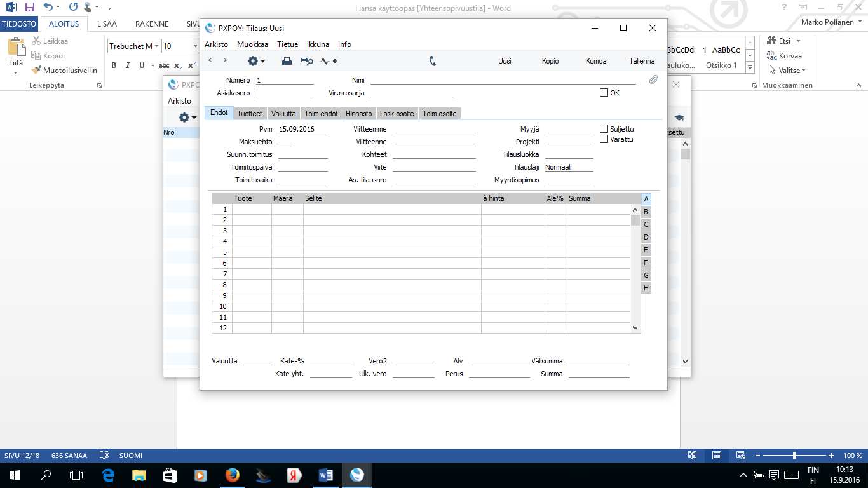The height and width of the screenshot is (488, 868).
Task: Toggle bold formatting in Word ribbon
Action: (114, 65)
